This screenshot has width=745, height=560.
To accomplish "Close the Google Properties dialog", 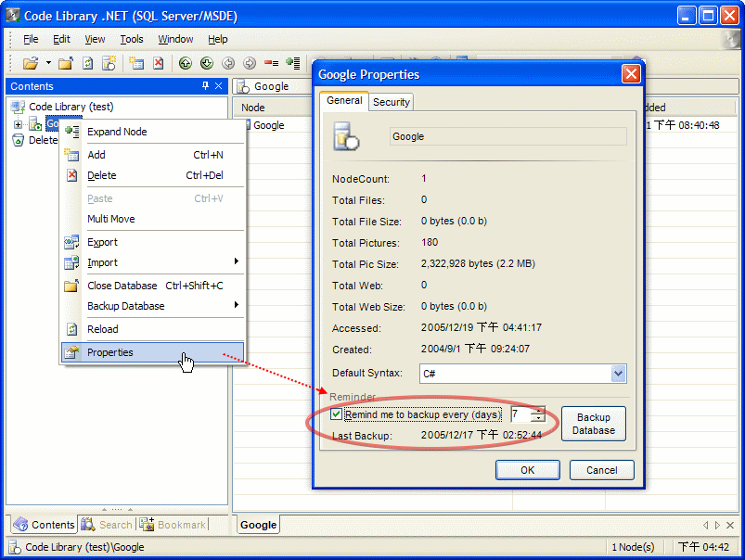I will [631, 74].
